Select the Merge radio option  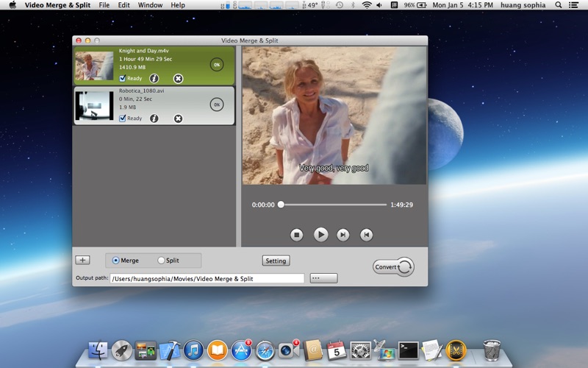115,261
